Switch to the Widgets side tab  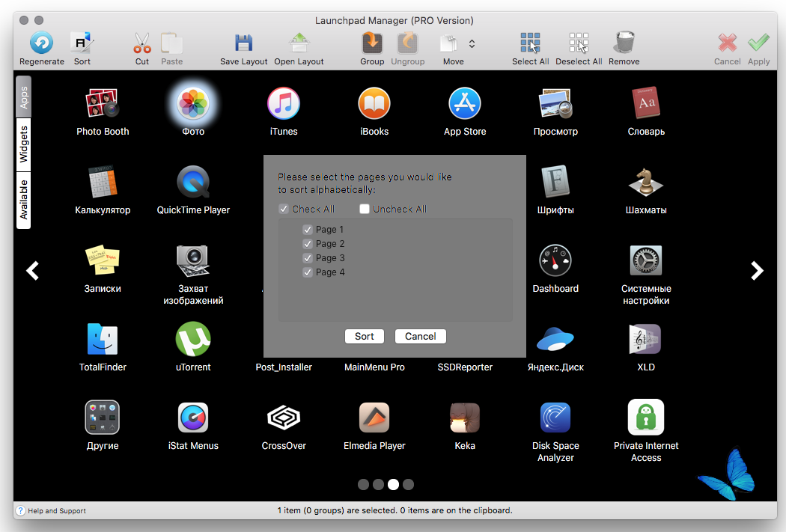click(x=23, y=144)
